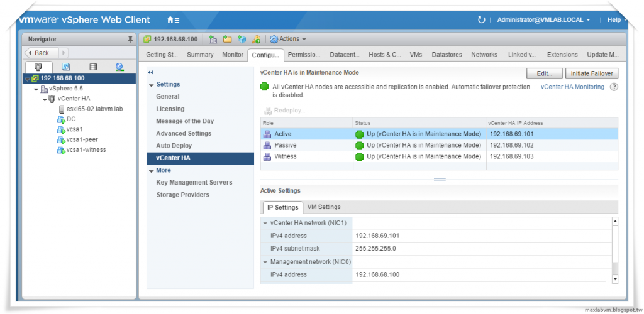Viewport: 644px width, 314px height.
Task: Switch to VMs and Templates navigator view
Action: (x=65, y=67)
